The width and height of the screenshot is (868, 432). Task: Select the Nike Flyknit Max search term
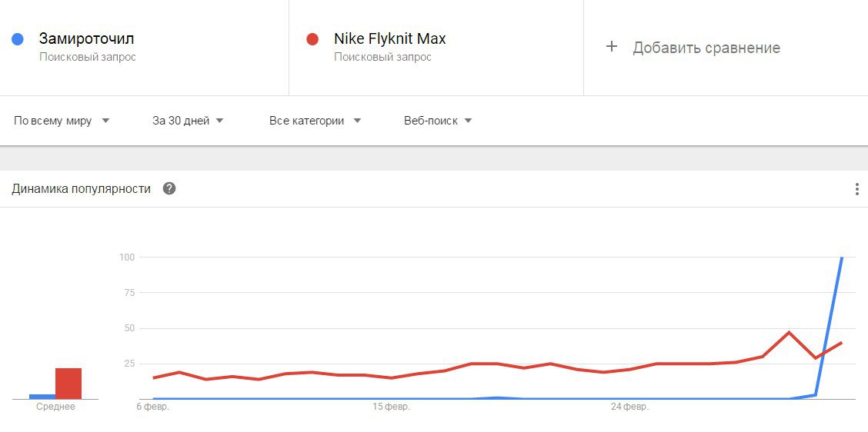[389, 38]
